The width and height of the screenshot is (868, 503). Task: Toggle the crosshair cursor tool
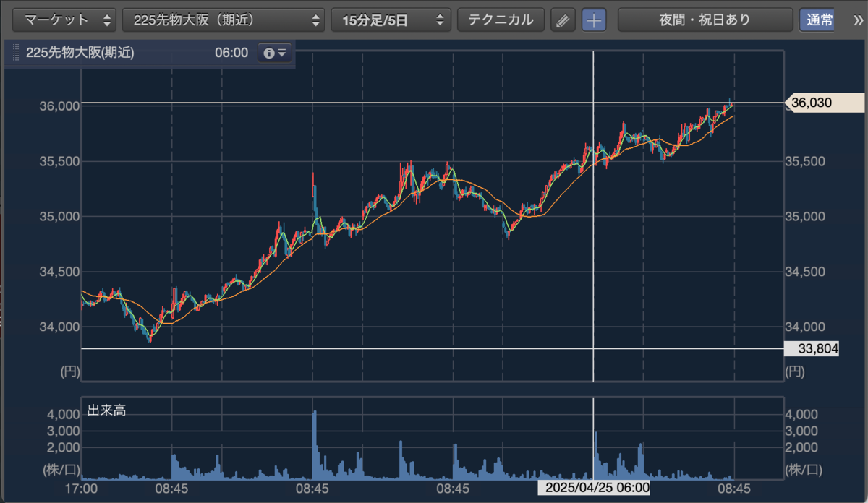(595, 20)
